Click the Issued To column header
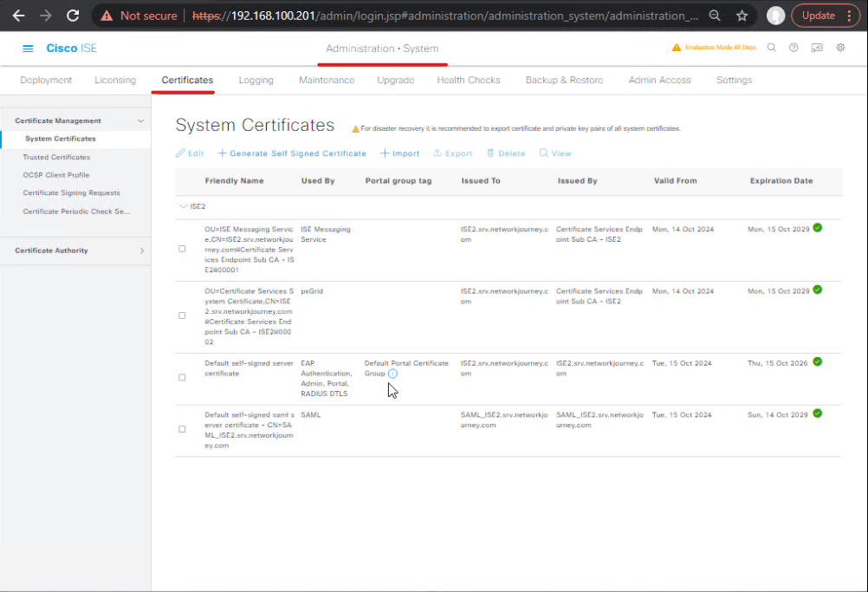The width and height of the screenshot is (868, 592). 481,181
